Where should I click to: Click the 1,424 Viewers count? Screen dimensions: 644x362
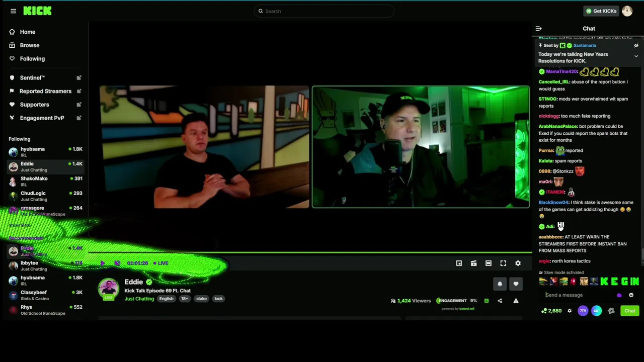tap(411, 301)
